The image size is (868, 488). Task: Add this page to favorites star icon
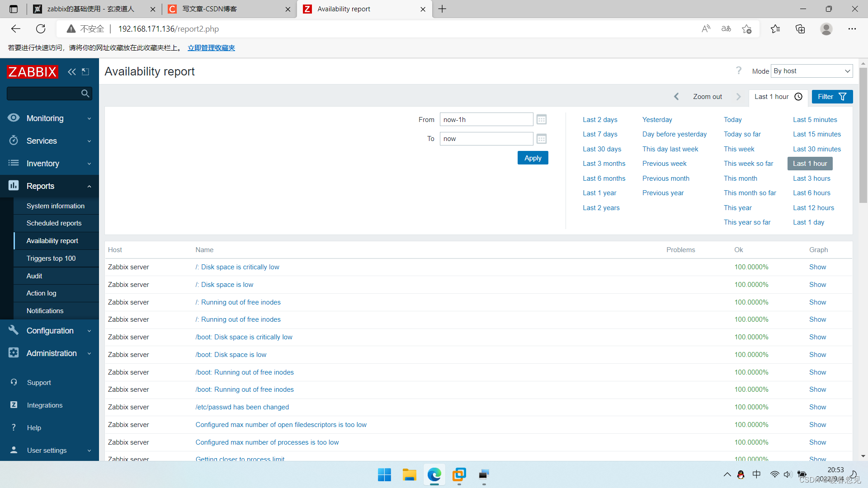tap(747, 29)
